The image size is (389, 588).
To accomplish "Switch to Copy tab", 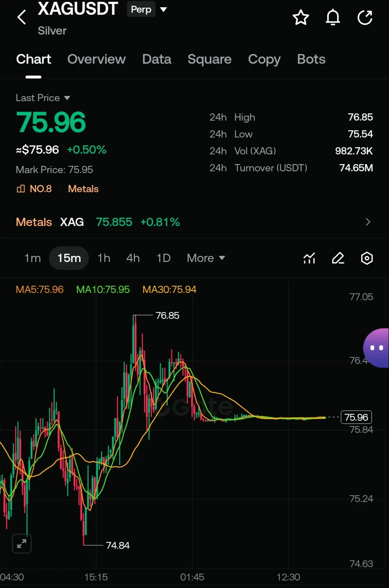I will (264, 59).
